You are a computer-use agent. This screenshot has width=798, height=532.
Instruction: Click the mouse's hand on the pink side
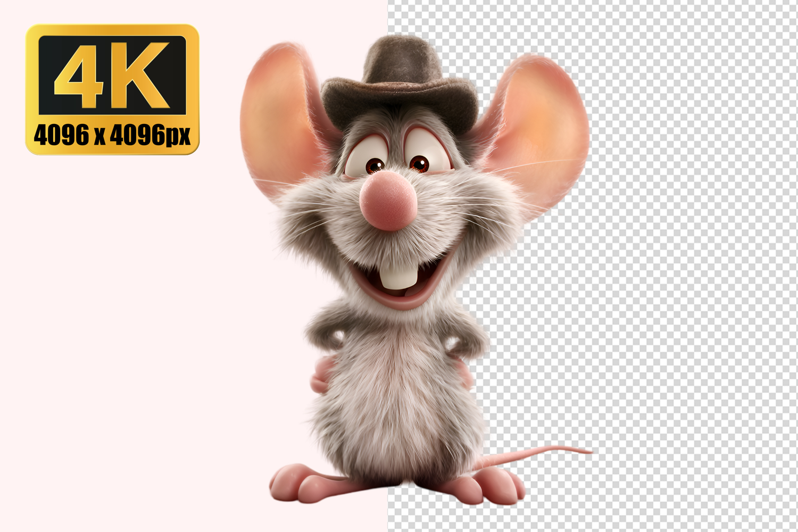coord(320,375)
